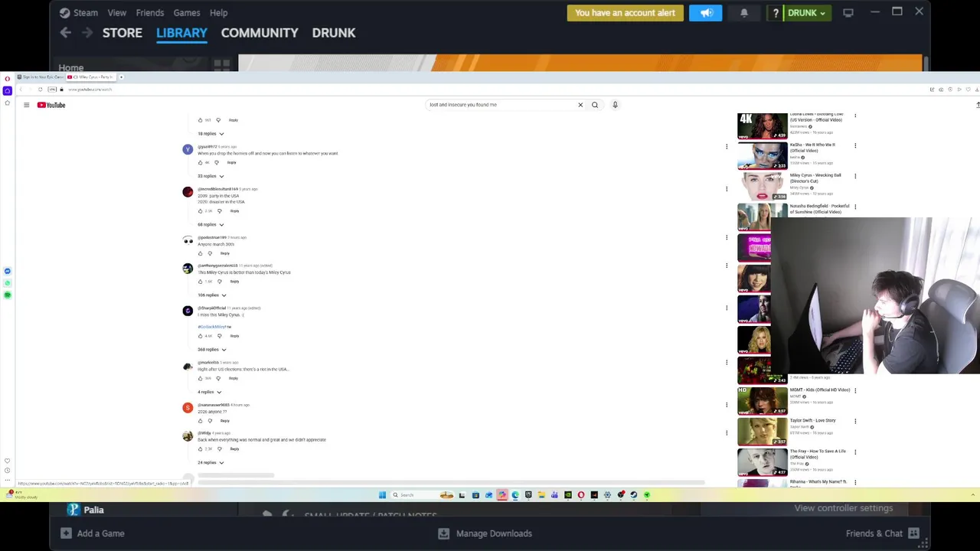Open Manage Downloads in Steam
Screen dimensions: 980x551
pos(485,533)
